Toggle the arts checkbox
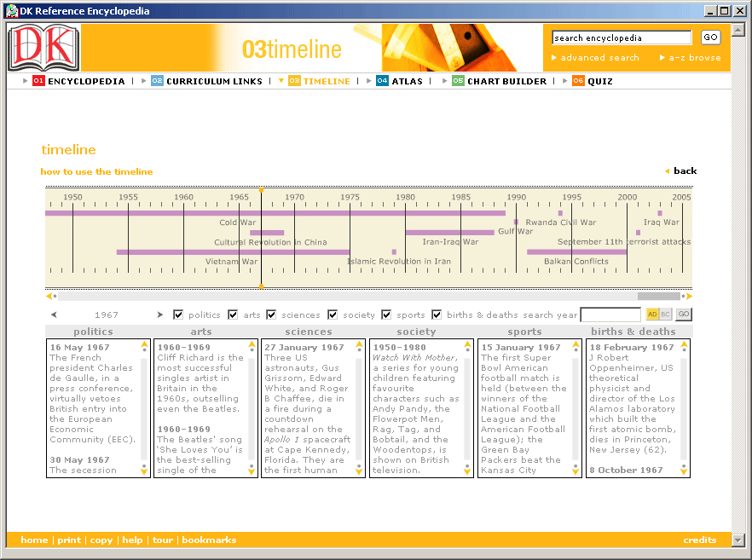The image size is (752, 560). pos(233,315)
